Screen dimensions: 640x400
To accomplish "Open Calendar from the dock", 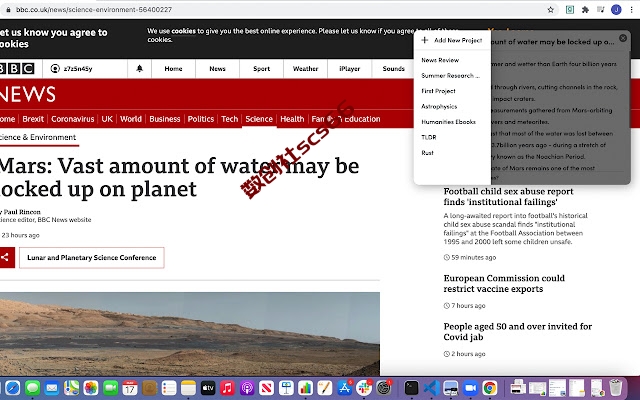I will click(x=130, y=388).
